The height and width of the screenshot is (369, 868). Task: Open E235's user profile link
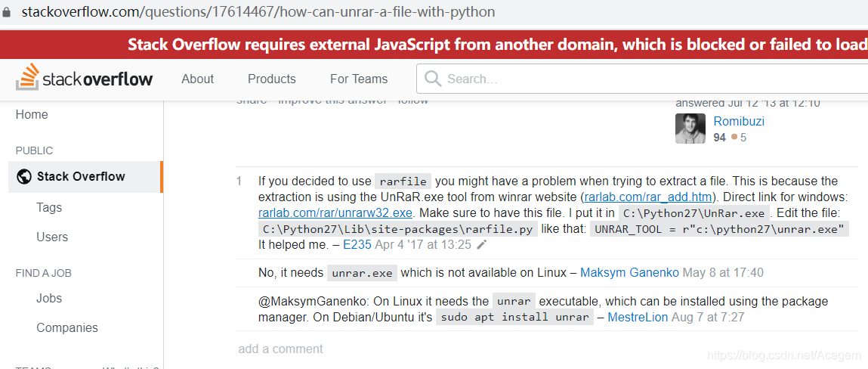tap(357, 244)
